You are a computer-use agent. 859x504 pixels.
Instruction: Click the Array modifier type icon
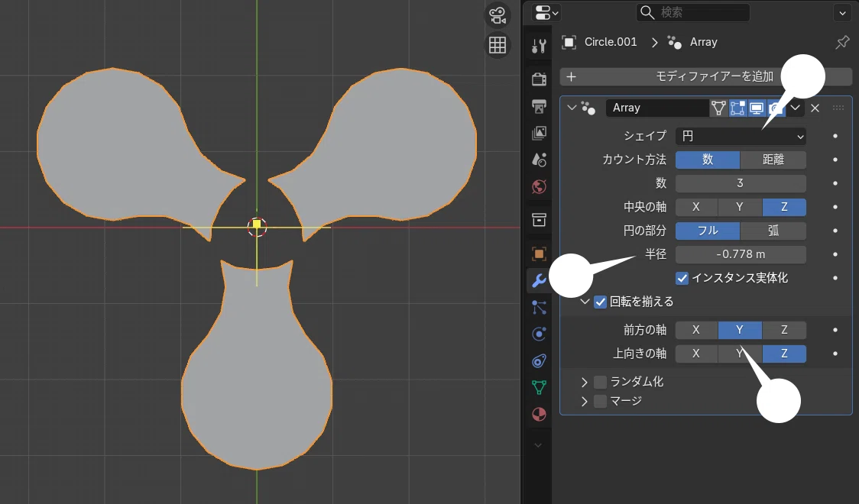(x=588, y=108)
